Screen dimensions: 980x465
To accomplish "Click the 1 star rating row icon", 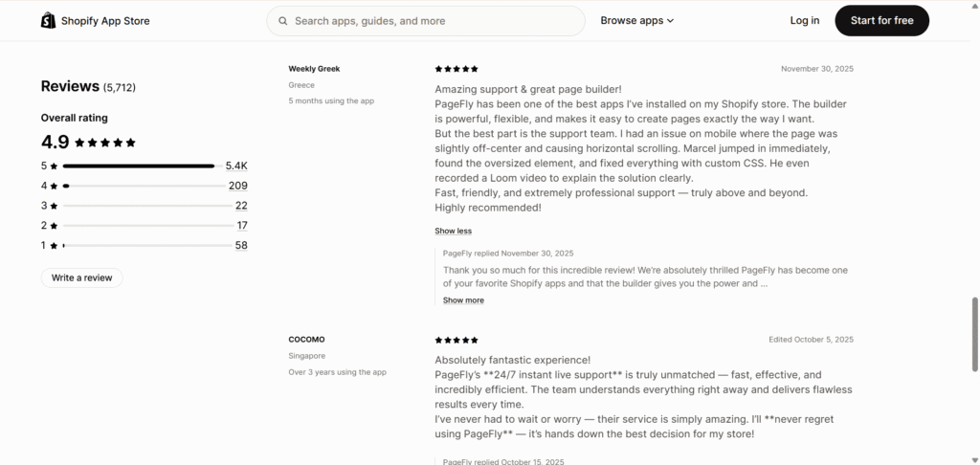I will (54, 246).
